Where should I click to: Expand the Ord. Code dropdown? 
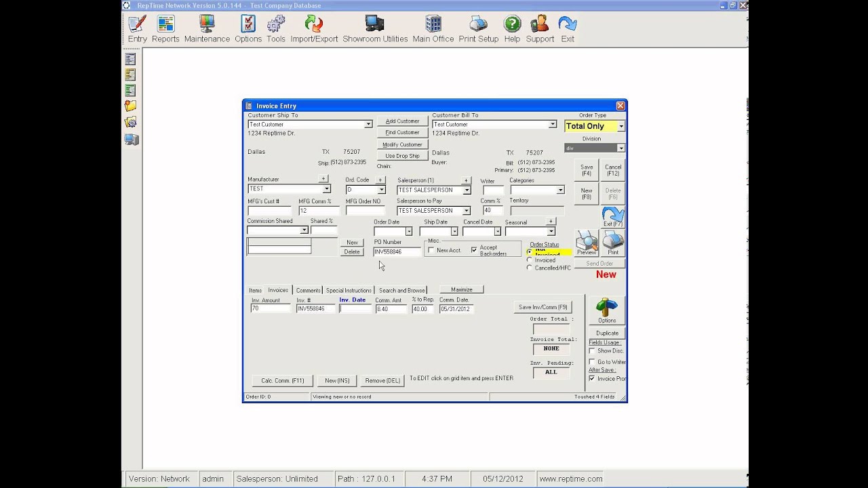tap(381, 190)
